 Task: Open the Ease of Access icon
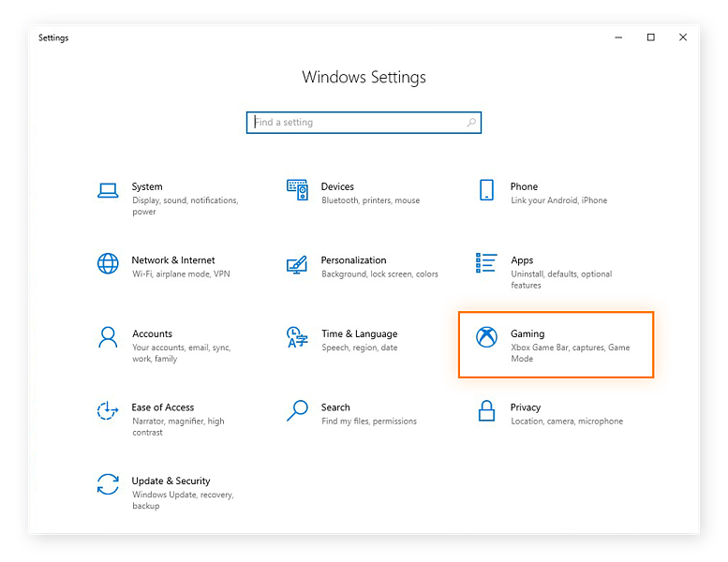(x=108, y=410)
